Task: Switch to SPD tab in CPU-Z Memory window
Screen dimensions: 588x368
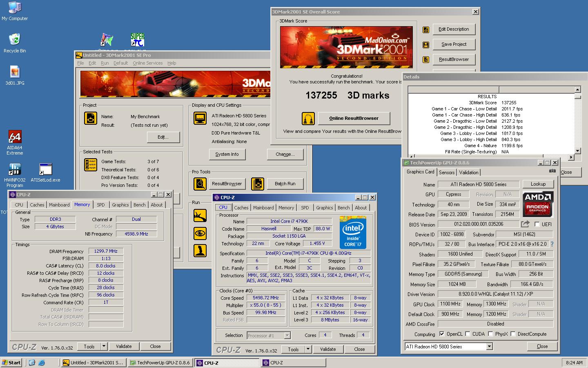Action: click(x=101, y=205)
